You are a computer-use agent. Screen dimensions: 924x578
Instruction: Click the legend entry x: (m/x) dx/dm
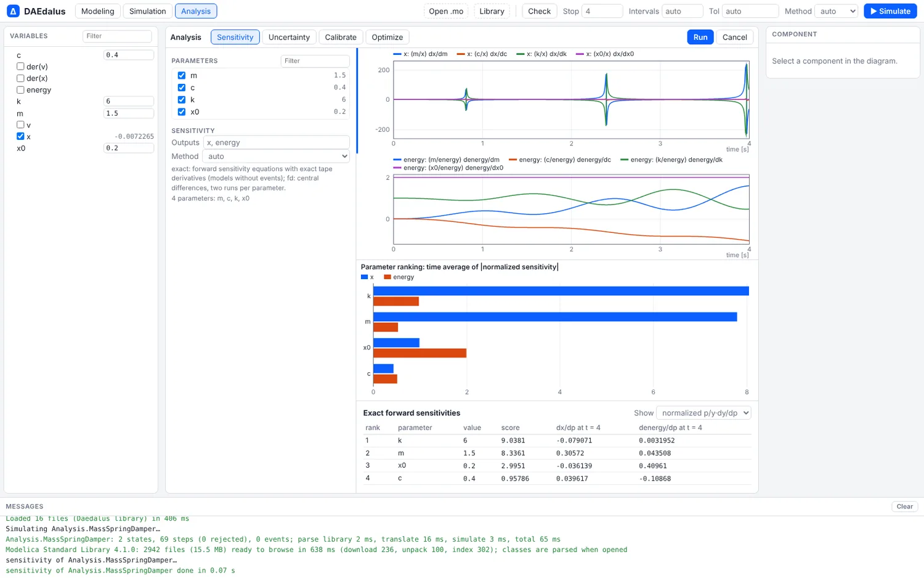(421, 54)
